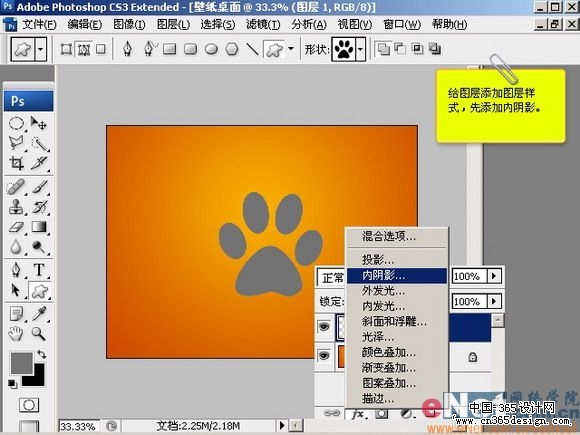Image resolution: width=580 pixels, height=435 pixels.
Task: Pick the Eraser tool
Action: coord(16,226)
